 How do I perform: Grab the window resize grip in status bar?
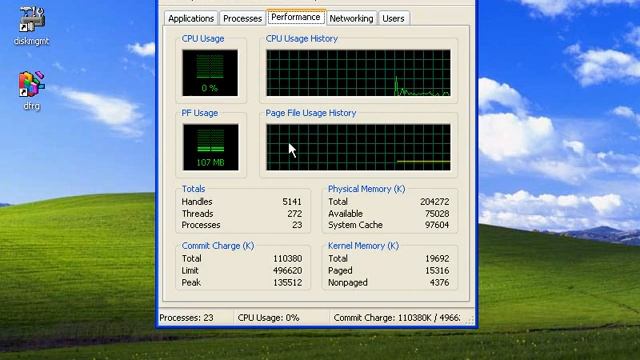pos(469,319)
